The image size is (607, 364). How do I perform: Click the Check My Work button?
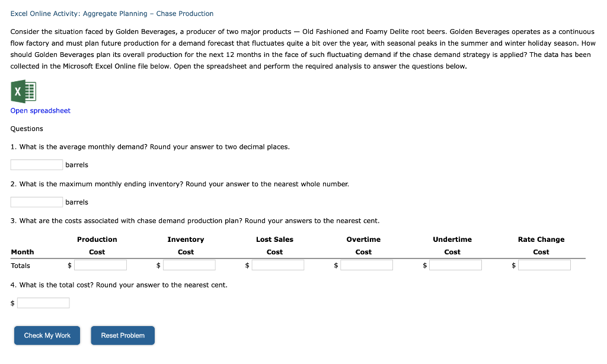tap(47, 335)
